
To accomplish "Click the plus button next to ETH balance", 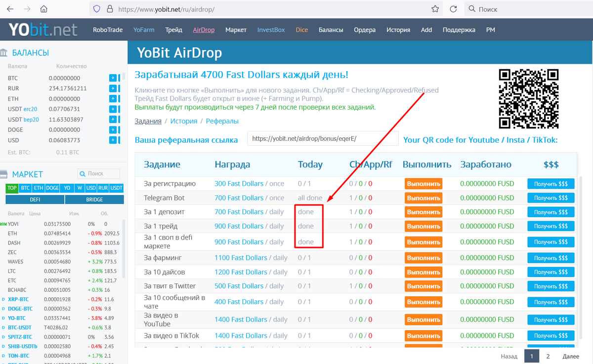I will [113, 99].
